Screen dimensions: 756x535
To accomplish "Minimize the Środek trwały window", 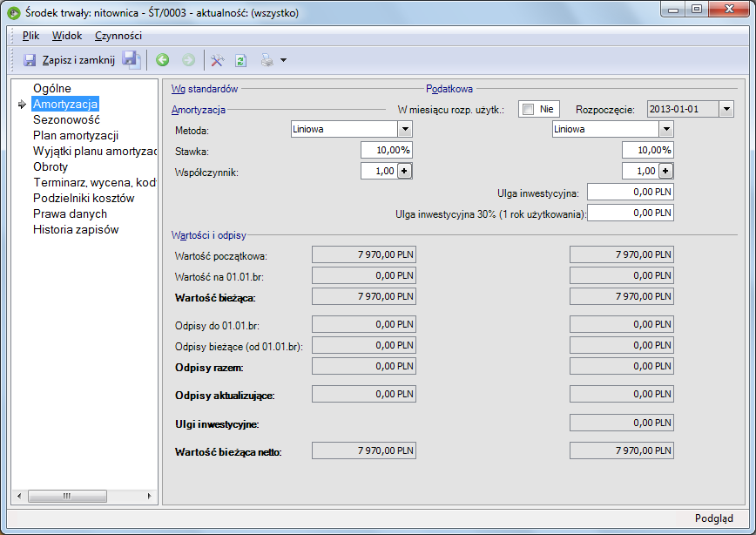I will [x=673, y=10].
